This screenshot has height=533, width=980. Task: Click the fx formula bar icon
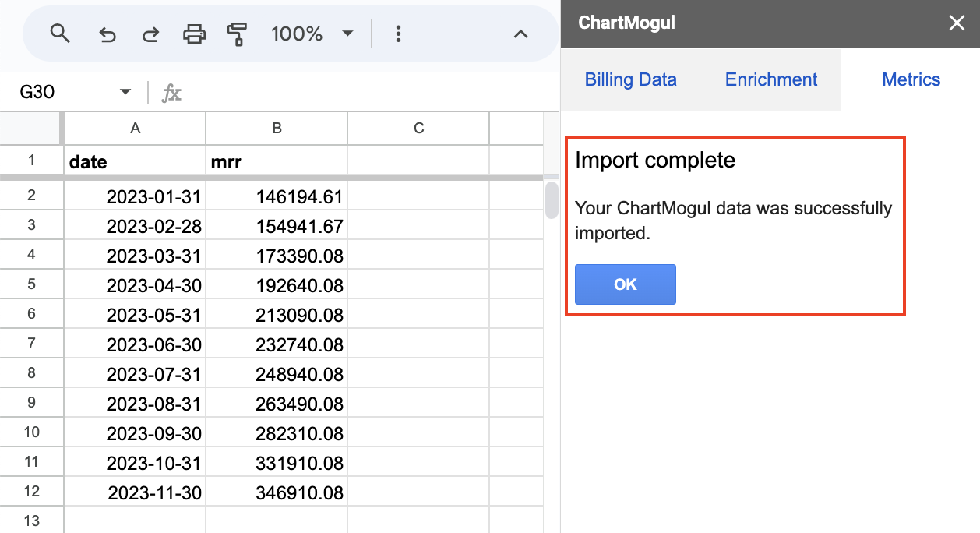pos(171,94)
